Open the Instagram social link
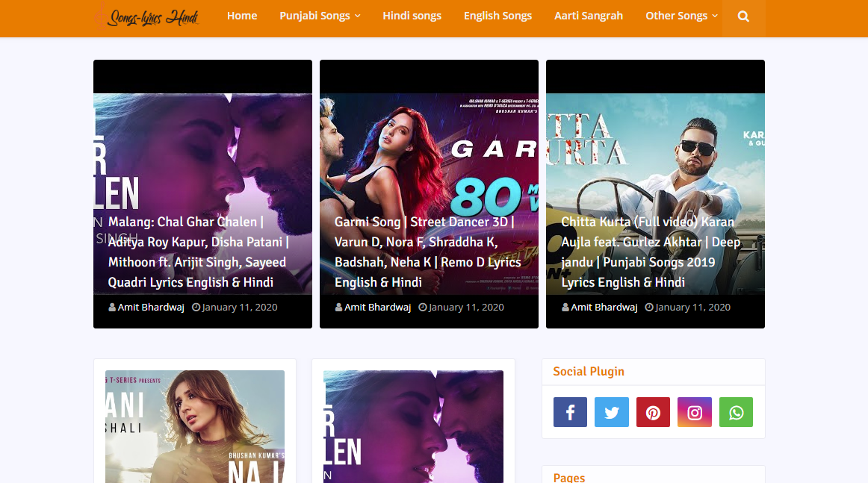The image size is (868, 483). 695,412
